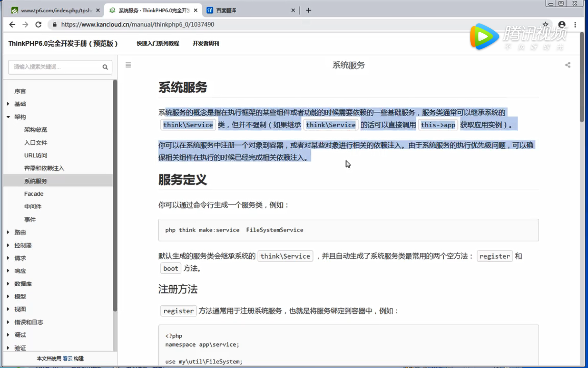Collapse the 架构 chapter arrow

point(8,117)
